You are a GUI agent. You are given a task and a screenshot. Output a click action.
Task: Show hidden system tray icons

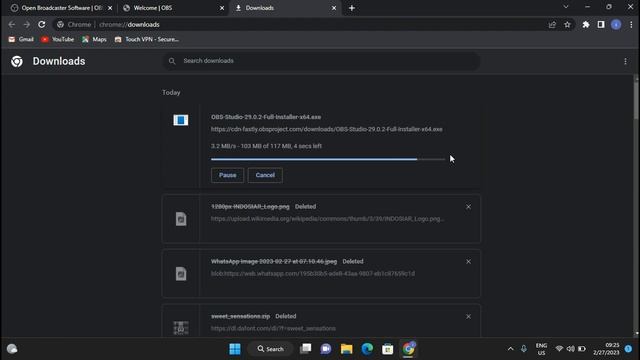(x=510, y=349)
